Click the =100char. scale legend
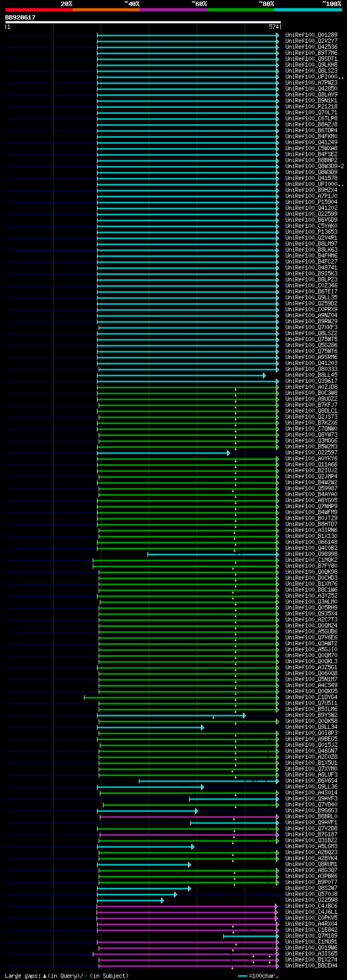Image resolution: width=347 pixels, height=980 pixels. pyautogui.click(x=258, y=976)
